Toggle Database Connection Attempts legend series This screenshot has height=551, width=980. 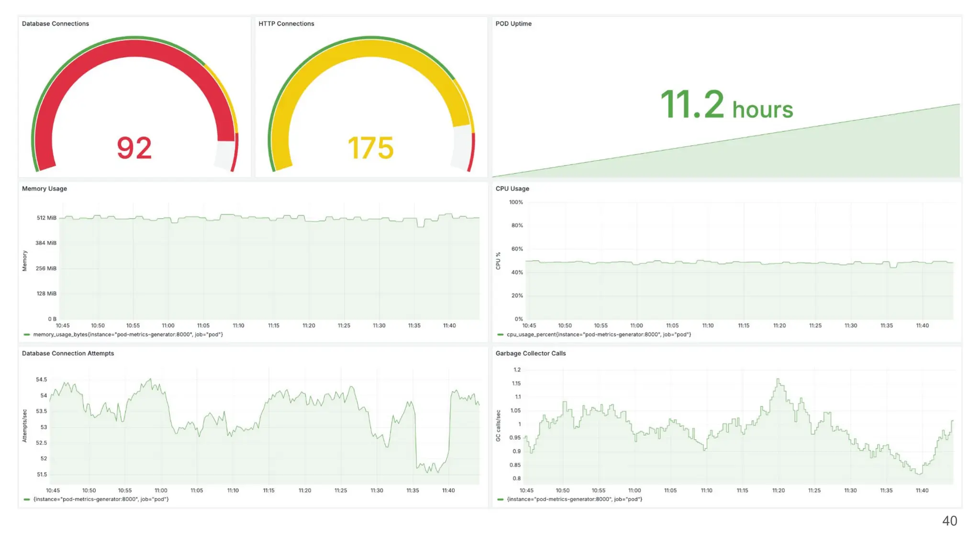(x=100, y=499)
